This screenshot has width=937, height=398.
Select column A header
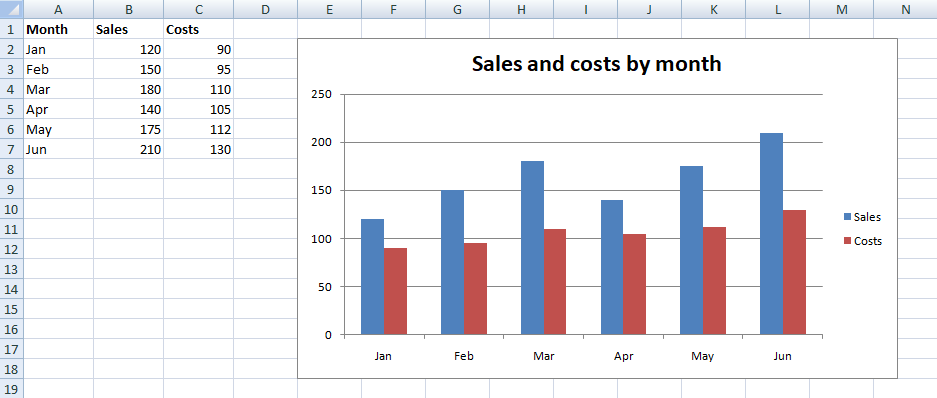(59, 9)
